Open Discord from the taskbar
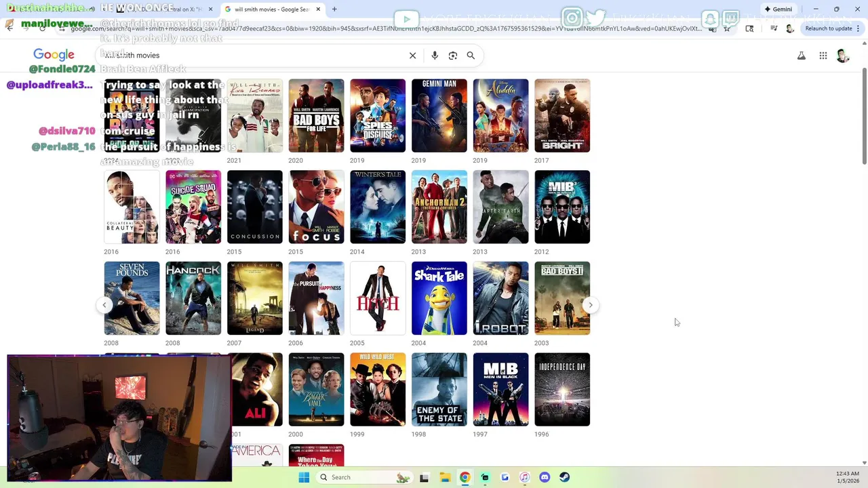Image resolution: width=868 pixels, height=488 pixels. 545,477
